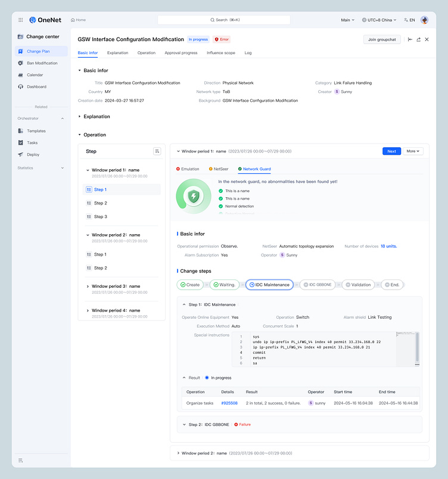448x479 pixels.
Task: Click the code editor vertical scrollbar
Action: (417, 346)
